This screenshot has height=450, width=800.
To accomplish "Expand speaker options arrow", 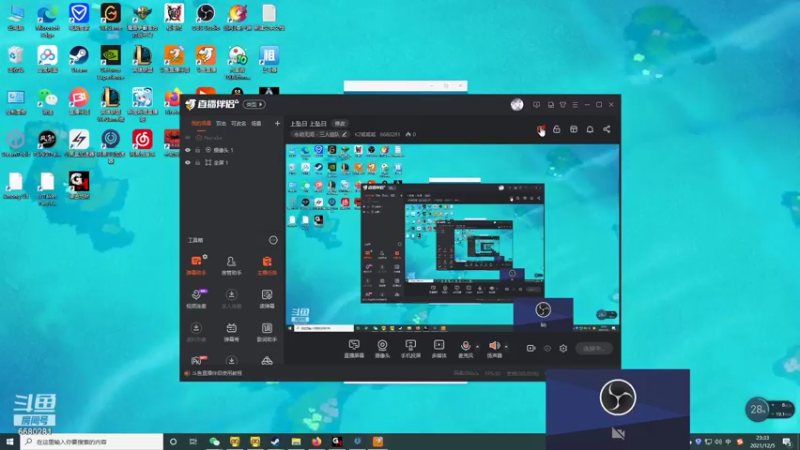I will tap(506, 347).
